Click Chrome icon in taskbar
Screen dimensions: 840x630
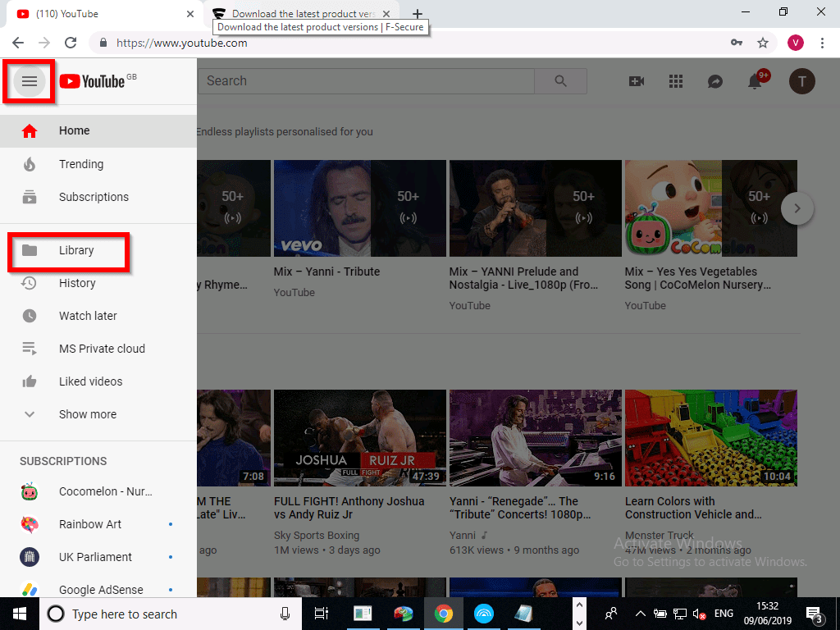click(444, 614)
